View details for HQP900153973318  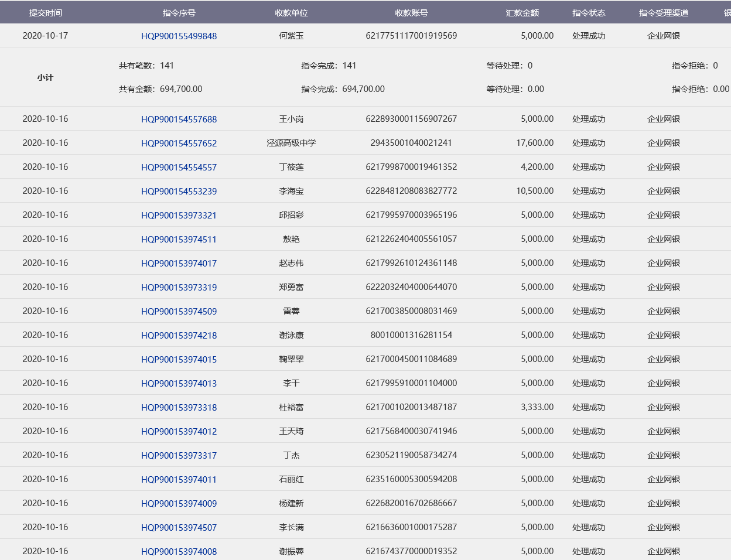pos(179,408)
